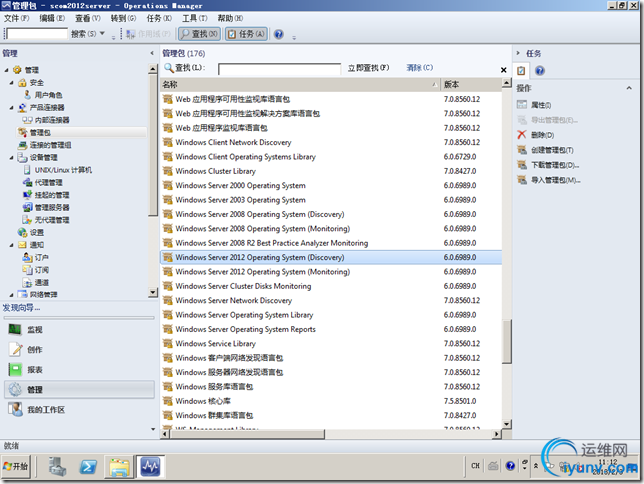644x484 pixels.
Task: Click the 任务(A) toolbar button
Action: coord(246,34)
